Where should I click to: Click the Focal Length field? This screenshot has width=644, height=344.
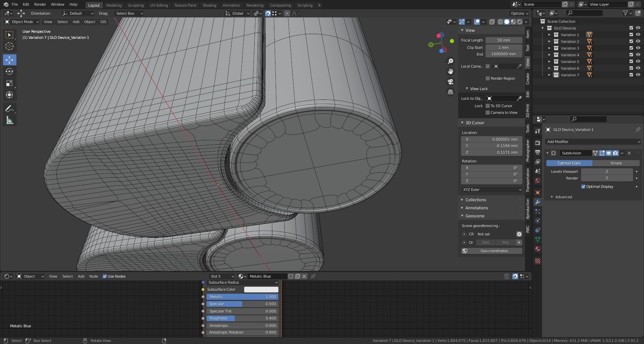pos(503,40)
